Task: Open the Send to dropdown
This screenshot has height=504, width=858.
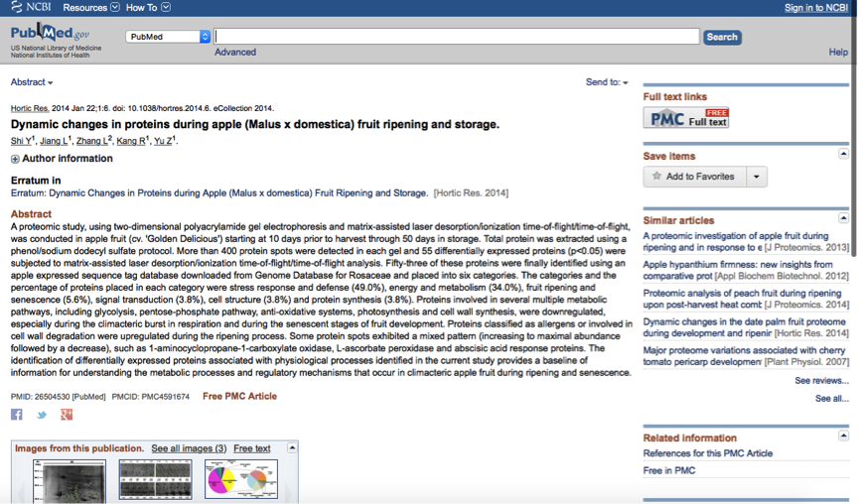Action: point(607,82)
